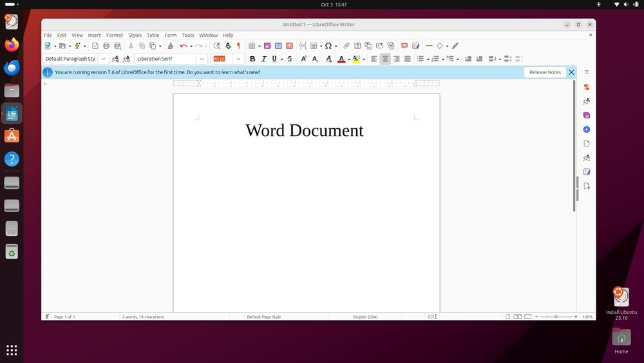
Task: Open the Sidebar Navigator compass icon
Action: point(587,130)
